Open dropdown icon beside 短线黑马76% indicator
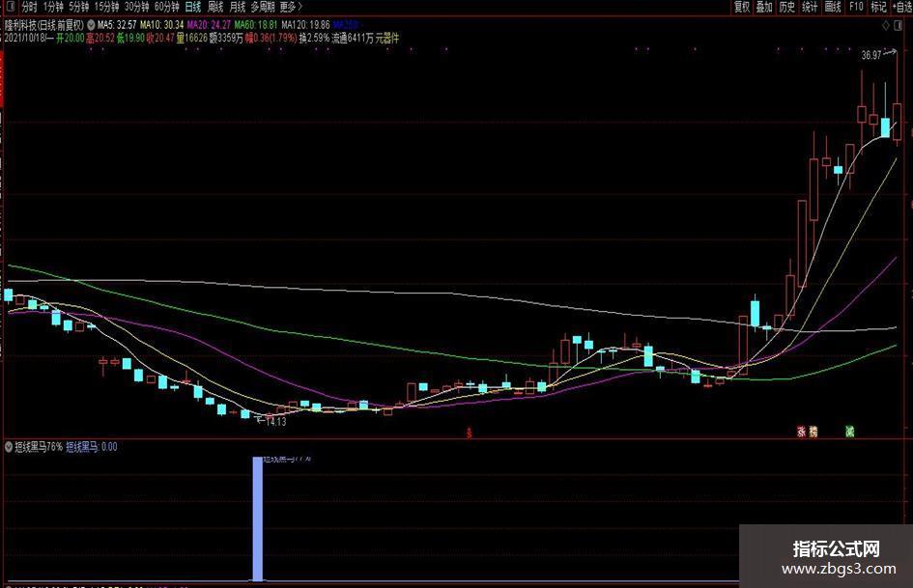The width and height of the screenshot is (913, 588). (9, 446)
